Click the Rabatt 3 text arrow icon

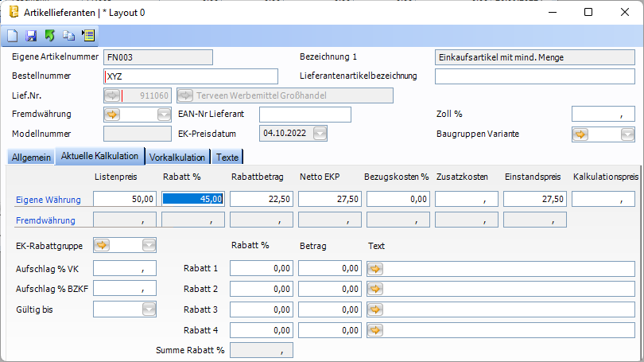375,309
